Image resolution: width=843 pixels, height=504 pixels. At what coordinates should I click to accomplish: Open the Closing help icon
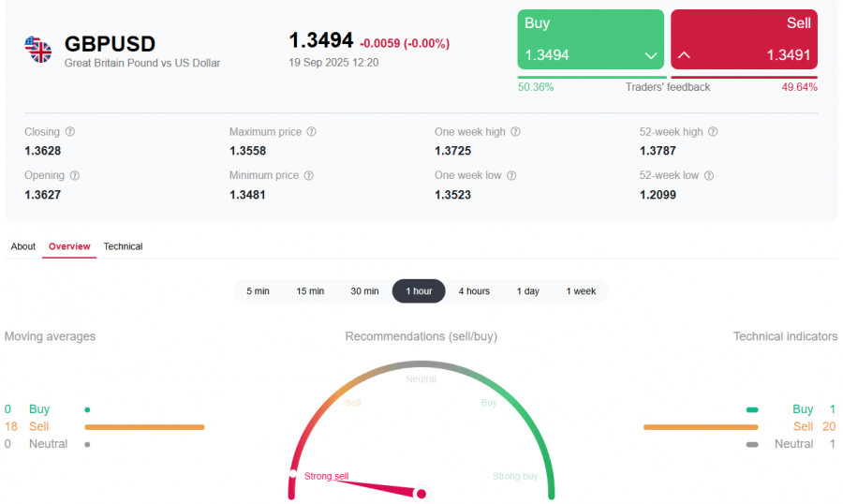[70, 132]
